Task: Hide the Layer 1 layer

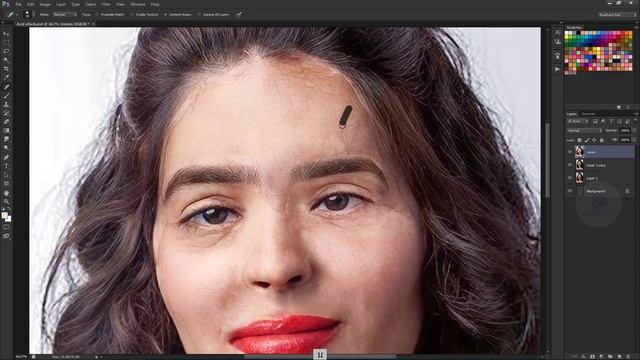Action: coord(570,178)
